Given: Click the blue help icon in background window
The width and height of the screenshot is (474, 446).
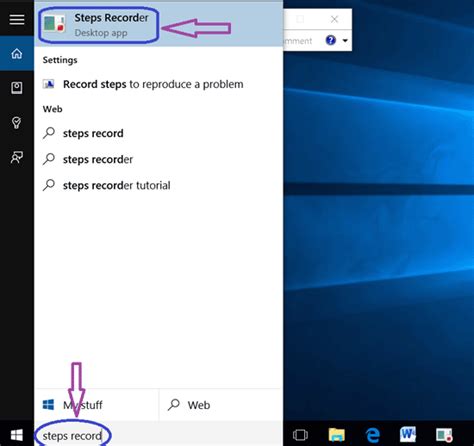Looking at the screenshot, I should [330, 40].
